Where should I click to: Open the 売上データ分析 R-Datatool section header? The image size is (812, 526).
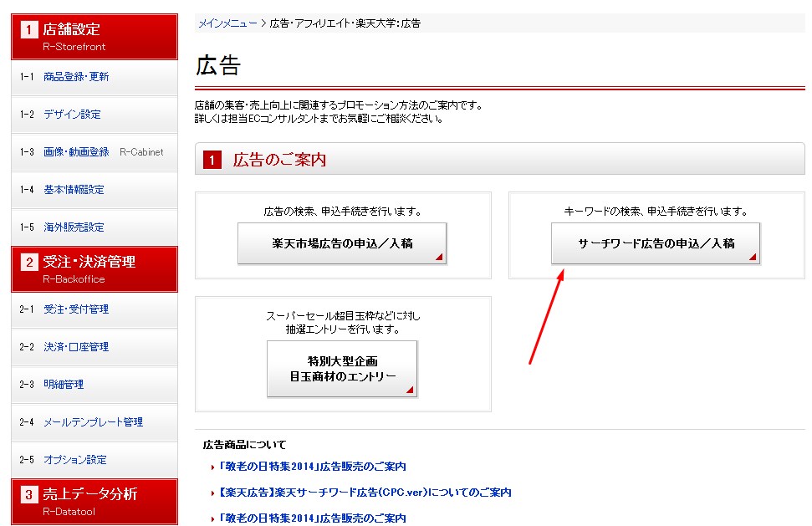click(94, 502)
